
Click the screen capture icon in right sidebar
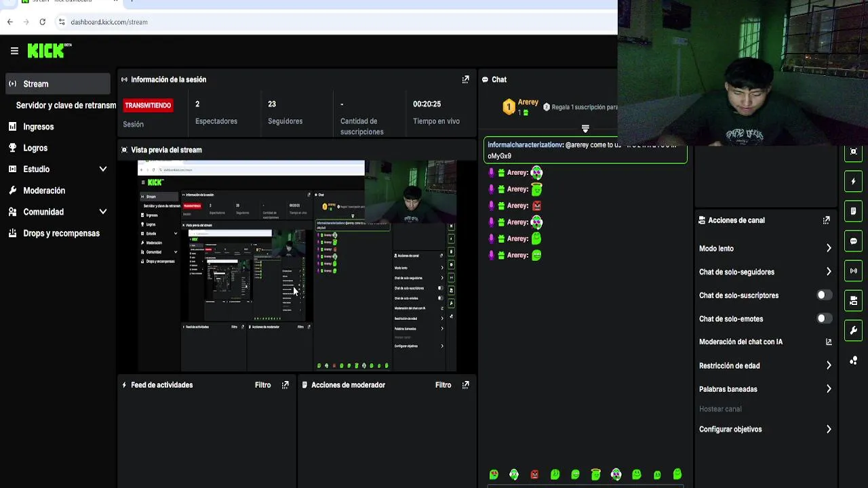point(853,152)
